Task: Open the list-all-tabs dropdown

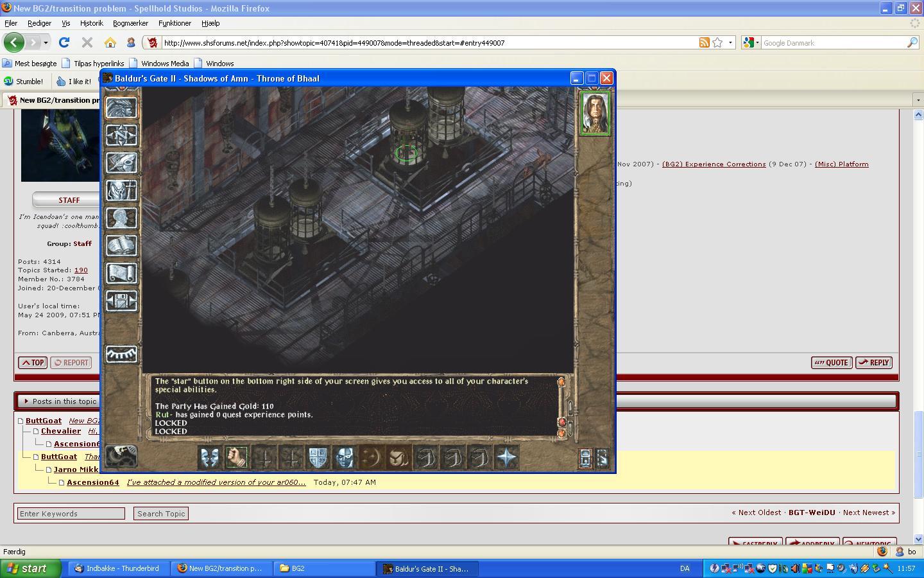Action: pos(918,100)
